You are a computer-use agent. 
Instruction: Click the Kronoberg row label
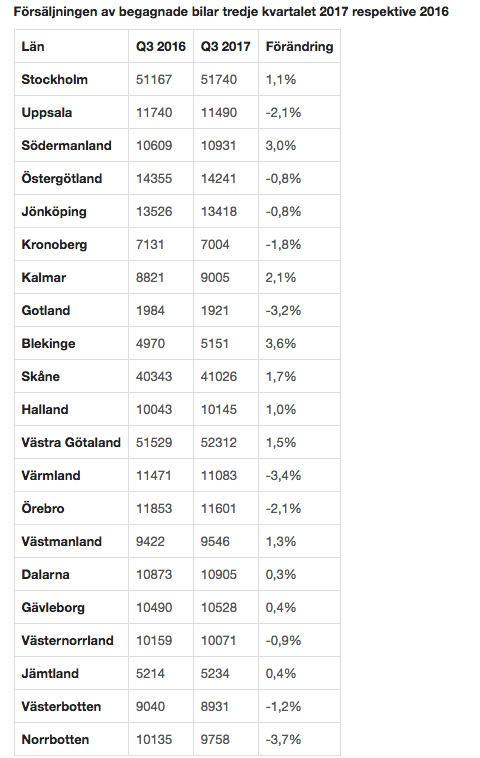click(54, 245)
